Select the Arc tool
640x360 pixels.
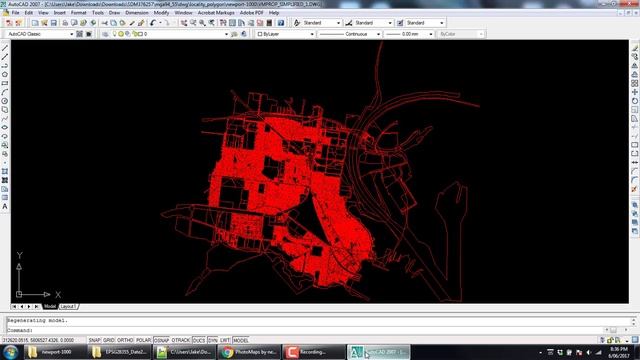click(5, 92)
